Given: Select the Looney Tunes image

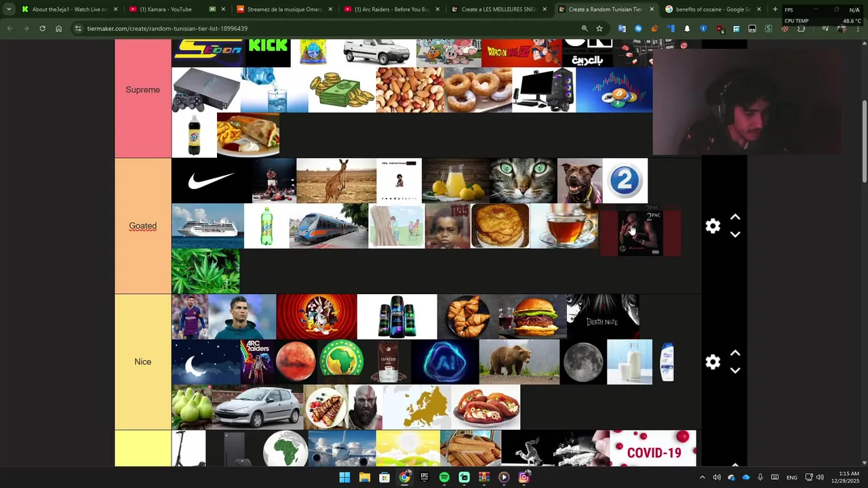Looking at the screenshot, I should click(317, 317).
